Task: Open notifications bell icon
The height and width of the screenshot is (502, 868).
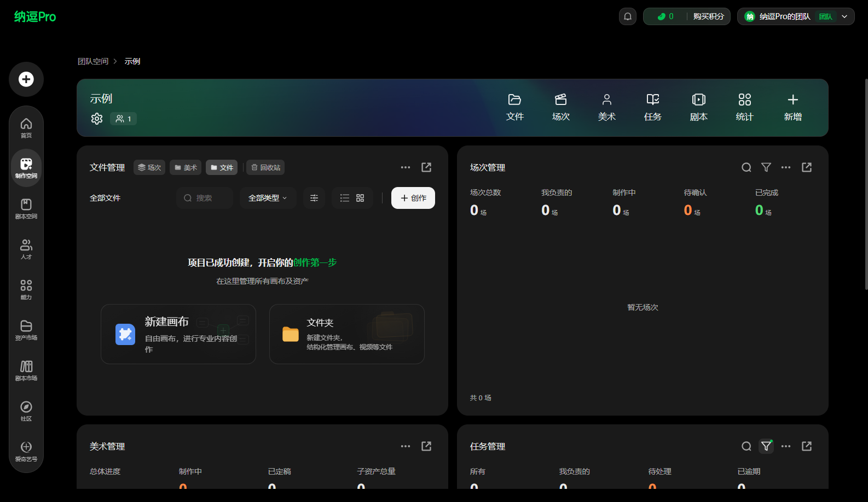Action: [x=628, y=16]
